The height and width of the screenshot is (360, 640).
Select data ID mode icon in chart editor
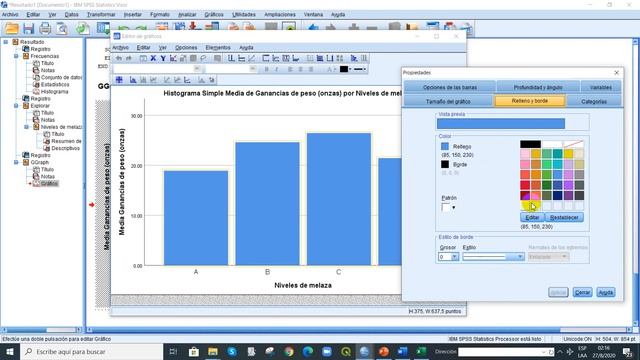(x=119, y=80)
